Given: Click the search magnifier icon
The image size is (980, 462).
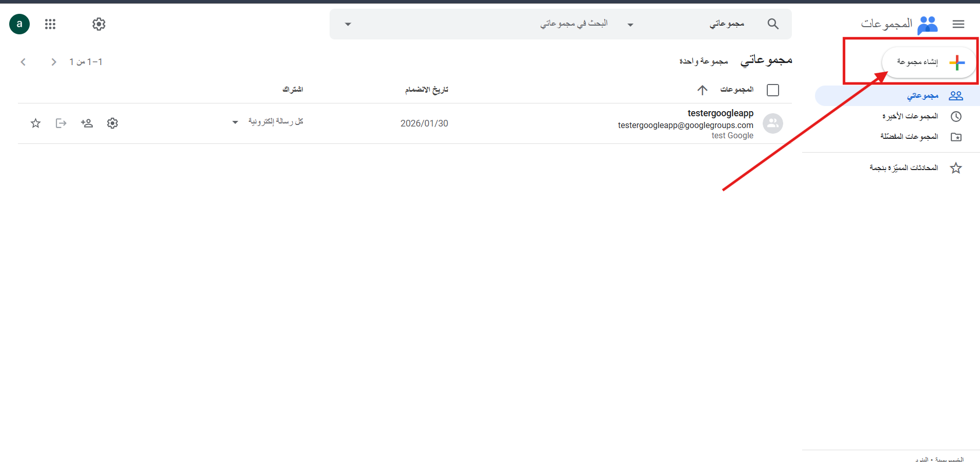Looking at the screenshot, I should coord(773,24).
